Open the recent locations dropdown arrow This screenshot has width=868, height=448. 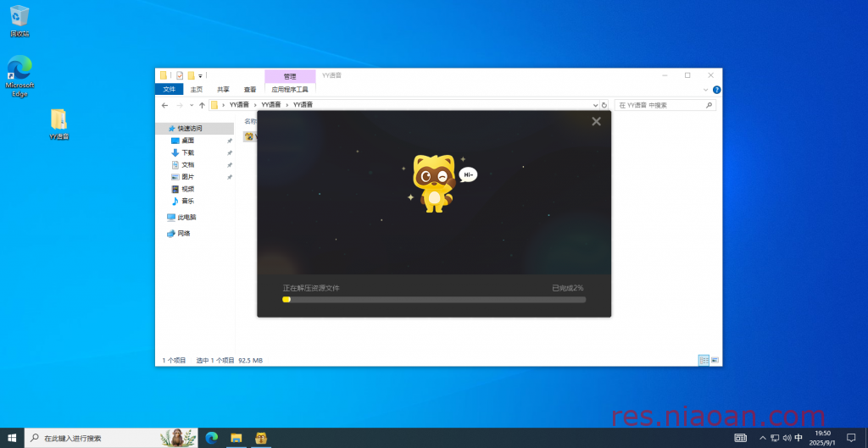pyautogui.click(x=192, y=105)
